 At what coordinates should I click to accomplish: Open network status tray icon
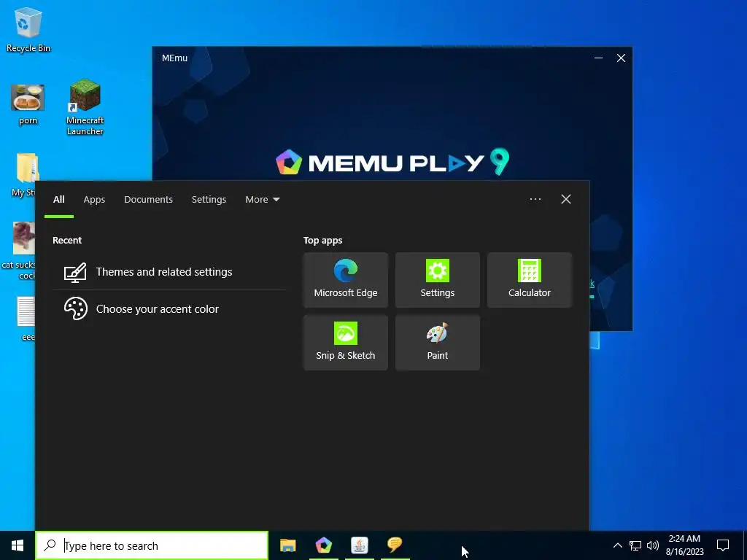click(x=635, y=545)
